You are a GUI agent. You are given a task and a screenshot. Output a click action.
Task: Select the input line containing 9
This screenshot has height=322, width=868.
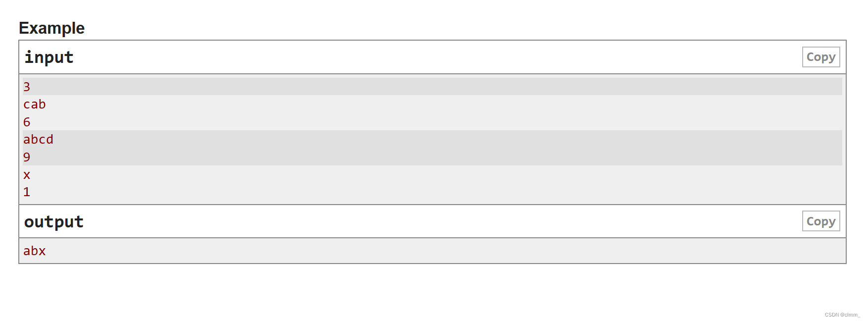tap(26, 157)
